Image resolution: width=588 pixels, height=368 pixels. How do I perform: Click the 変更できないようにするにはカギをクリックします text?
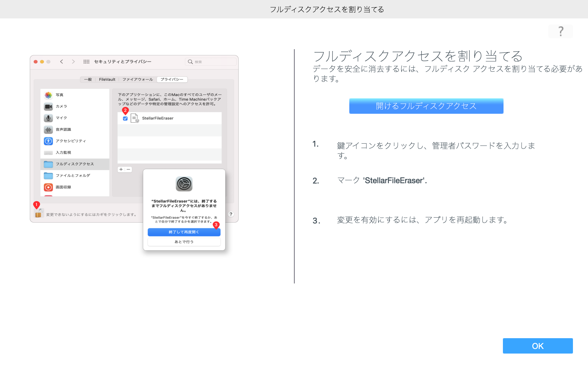point(92,215)
